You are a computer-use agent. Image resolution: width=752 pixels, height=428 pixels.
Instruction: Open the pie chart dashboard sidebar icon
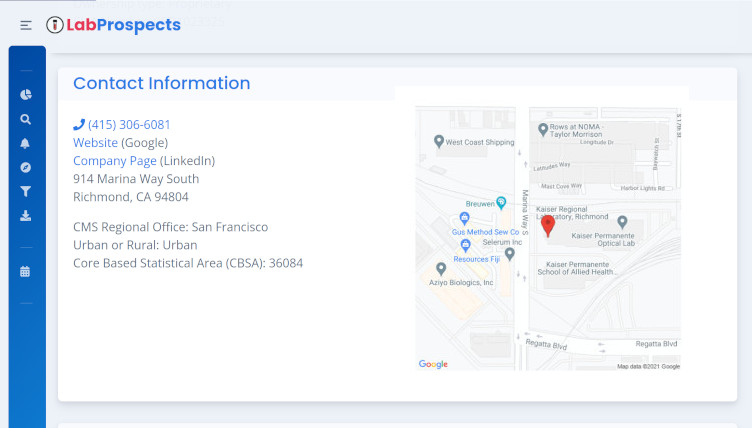26,95
